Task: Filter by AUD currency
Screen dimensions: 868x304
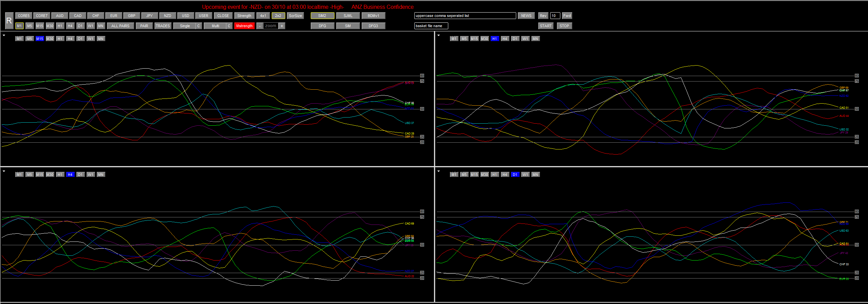Action: pyautogui.click(x=60, y=16)
